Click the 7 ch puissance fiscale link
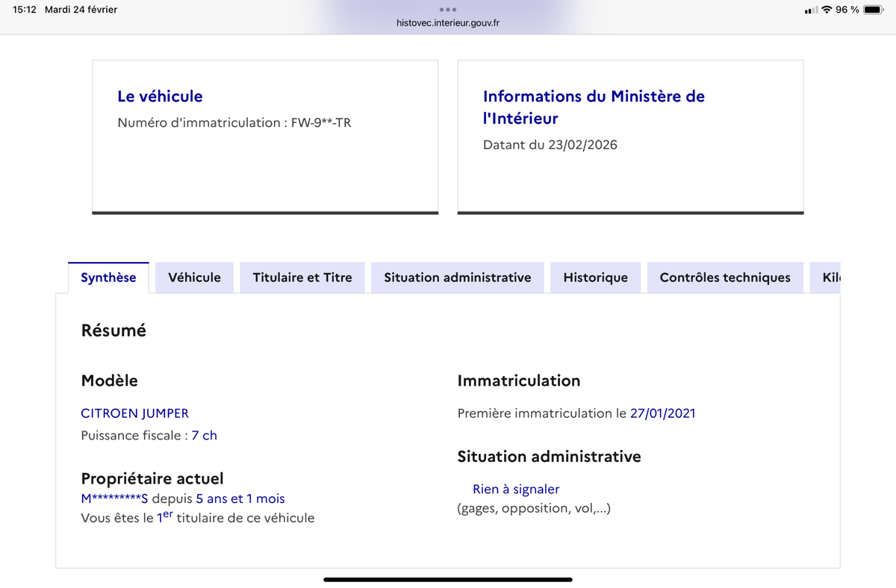The height and width of the screenshot is (588, 896). (x=205, y=435)
